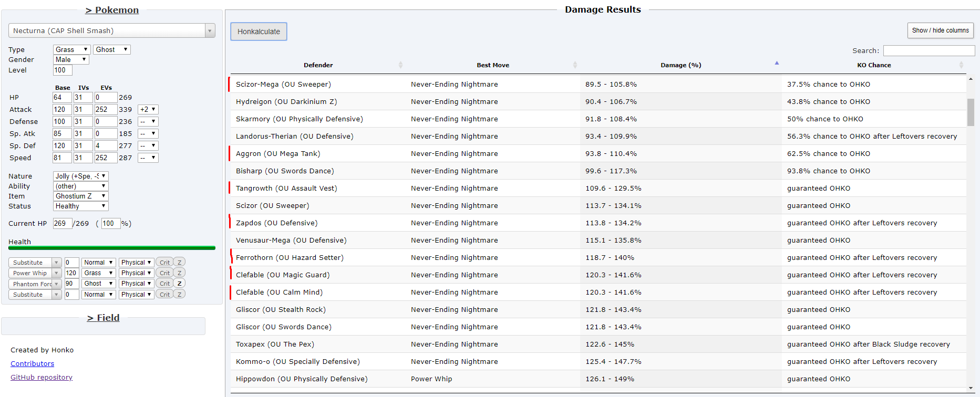980x397 pixels.
Task: Open Phantom Force Physical category dropdown
Action: (x=136, y=284)
